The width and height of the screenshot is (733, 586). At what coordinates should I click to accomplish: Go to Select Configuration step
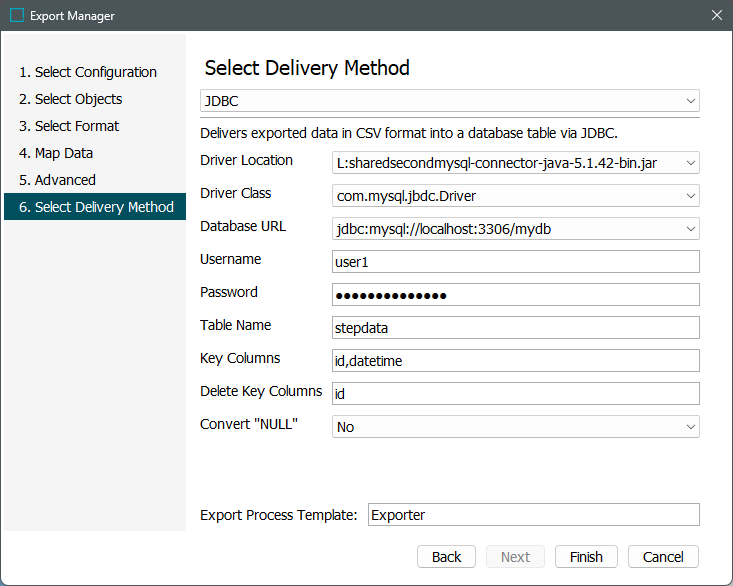(88, 72)
